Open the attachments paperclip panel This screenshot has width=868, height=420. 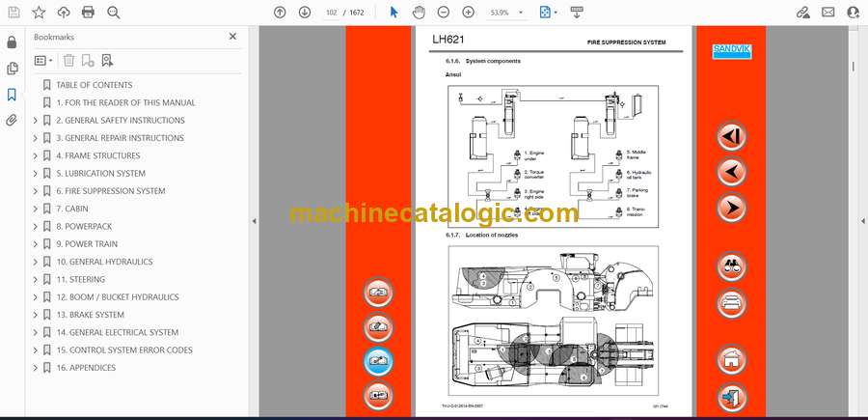[12, 121]
